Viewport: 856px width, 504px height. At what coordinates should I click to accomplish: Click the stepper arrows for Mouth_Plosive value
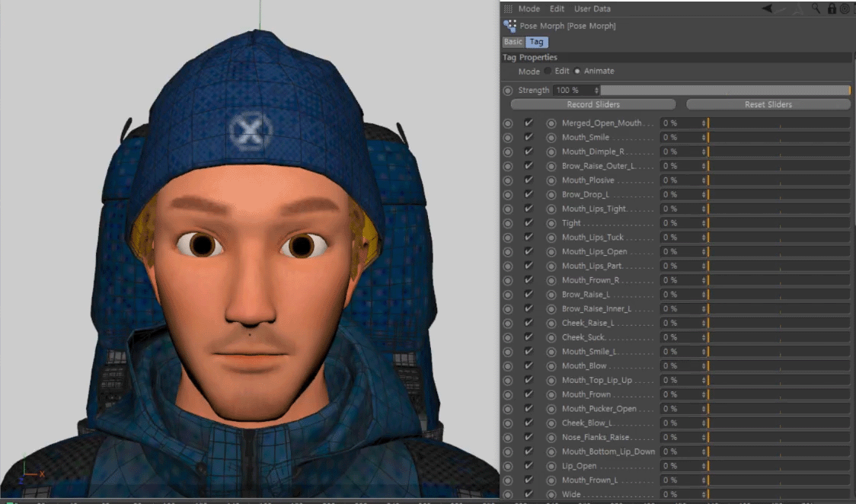coord(704,180)
